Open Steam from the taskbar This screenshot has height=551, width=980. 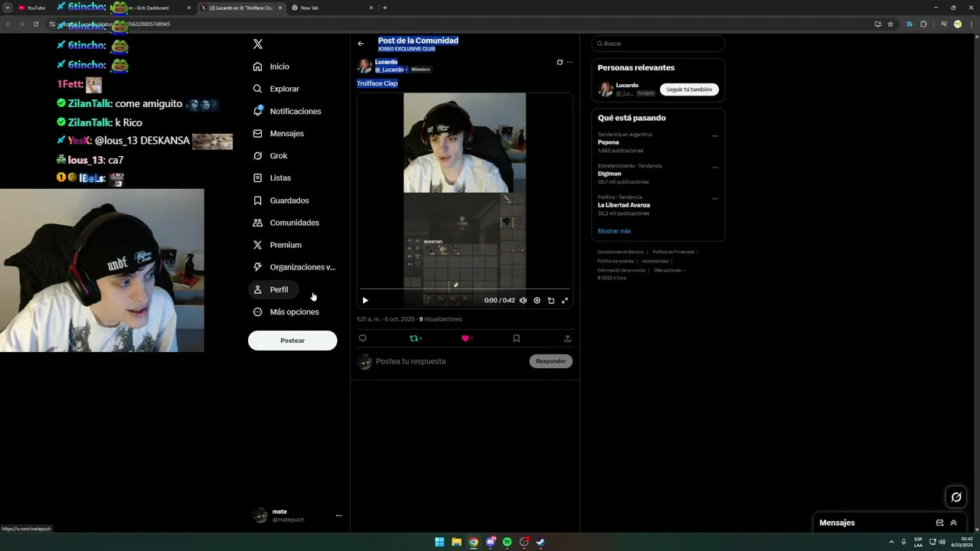541,542
